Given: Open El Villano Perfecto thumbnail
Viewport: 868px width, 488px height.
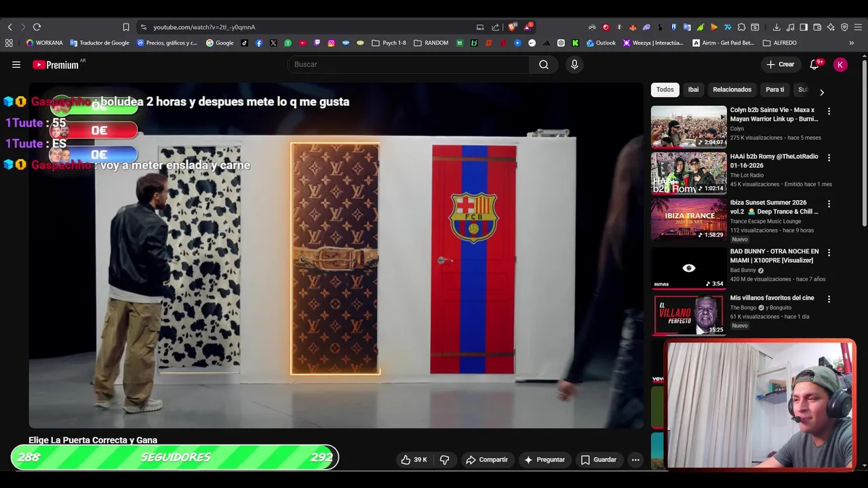Looking at the screenshot, I should 688,314.
